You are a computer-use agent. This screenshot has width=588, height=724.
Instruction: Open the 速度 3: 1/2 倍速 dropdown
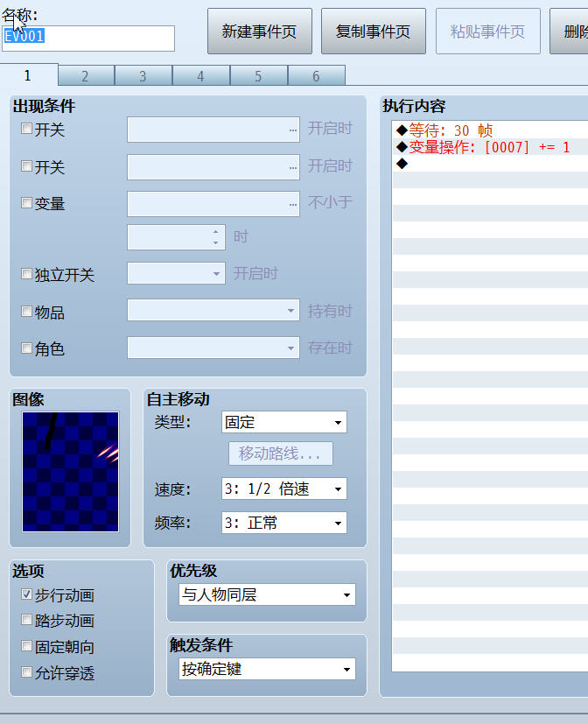coord(283,489)
